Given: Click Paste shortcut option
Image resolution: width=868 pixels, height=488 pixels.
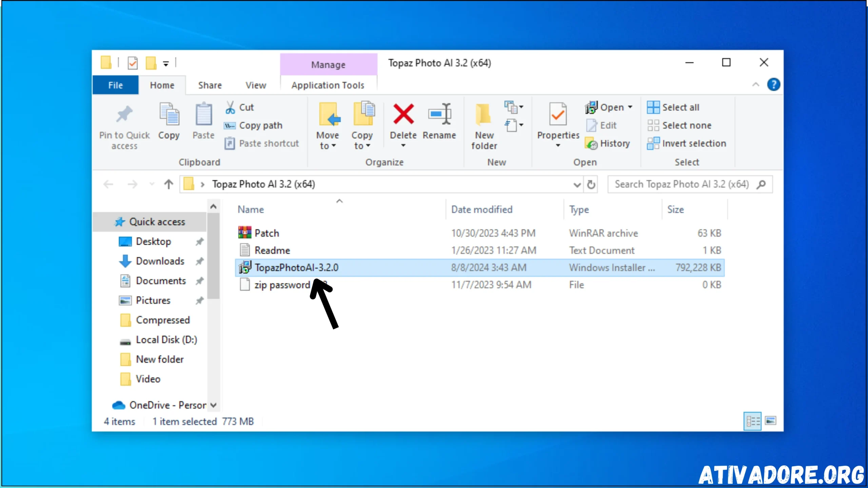Looking at the screenshot, I should [x=261, y=143].
